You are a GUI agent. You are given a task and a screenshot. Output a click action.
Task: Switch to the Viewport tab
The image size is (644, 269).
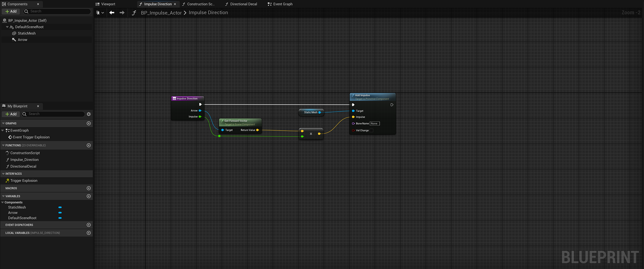tap(105, 4)
